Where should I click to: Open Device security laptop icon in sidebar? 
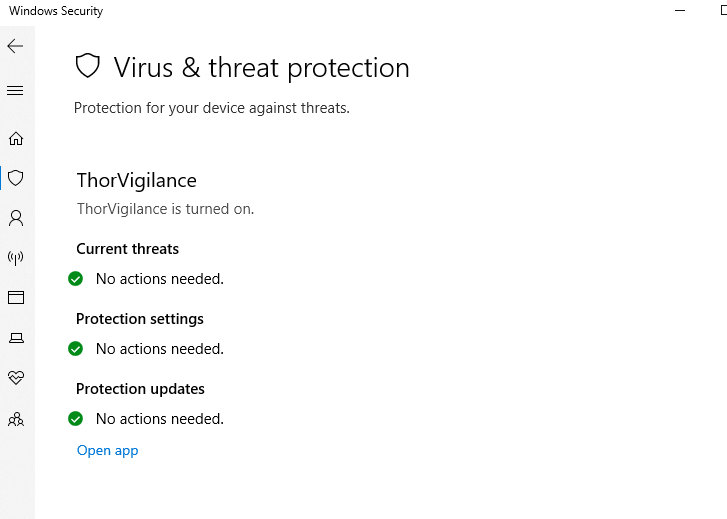[x=15, y=338]
